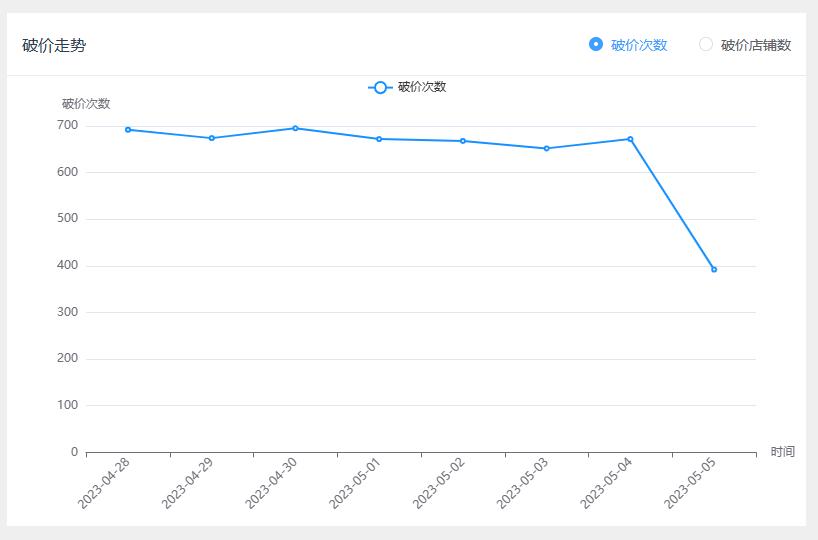The image size is (818, 540).
Task: Click the 破价次数 y-axis title
Action: pyautogui.click(x=86, y=104)
